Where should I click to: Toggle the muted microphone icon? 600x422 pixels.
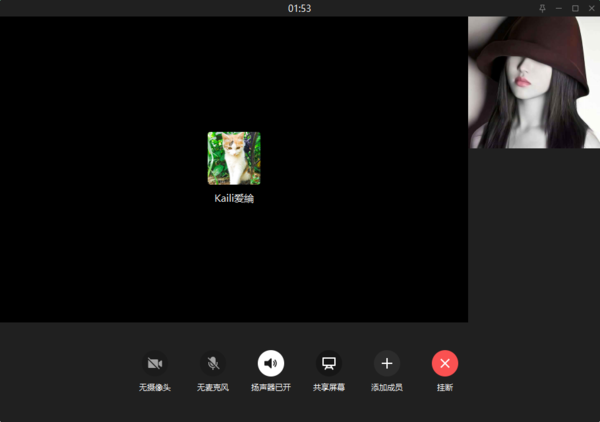tap(213, 363)
